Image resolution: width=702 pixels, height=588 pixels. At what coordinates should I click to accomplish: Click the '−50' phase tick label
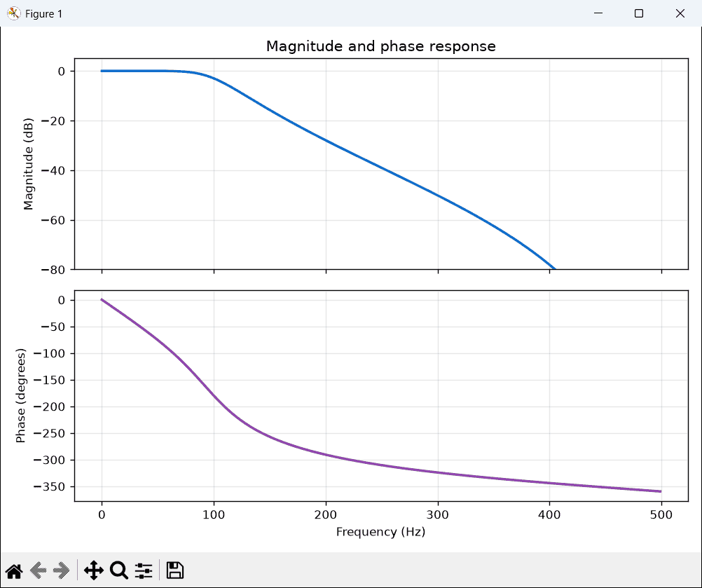pyautogui.click(x=53, y=327)
